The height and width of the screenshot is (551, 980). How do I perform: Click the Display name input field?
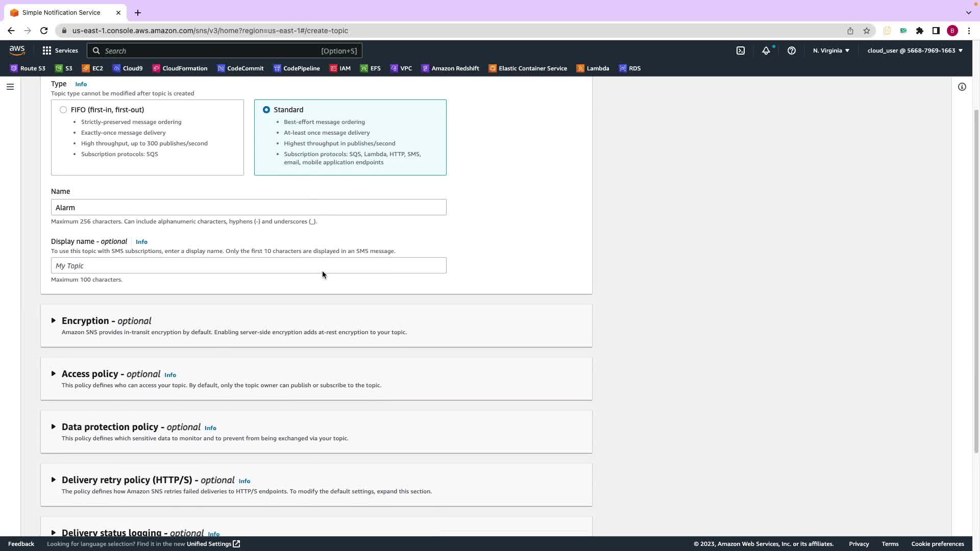click(x=249, y=265)
